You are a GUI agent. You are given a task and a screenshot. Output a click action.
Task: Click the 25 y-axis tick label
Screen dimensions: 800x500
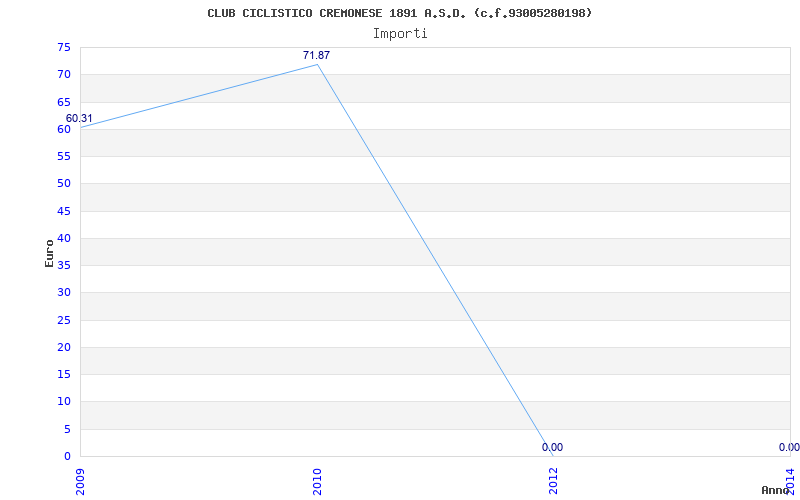[64, 320]
